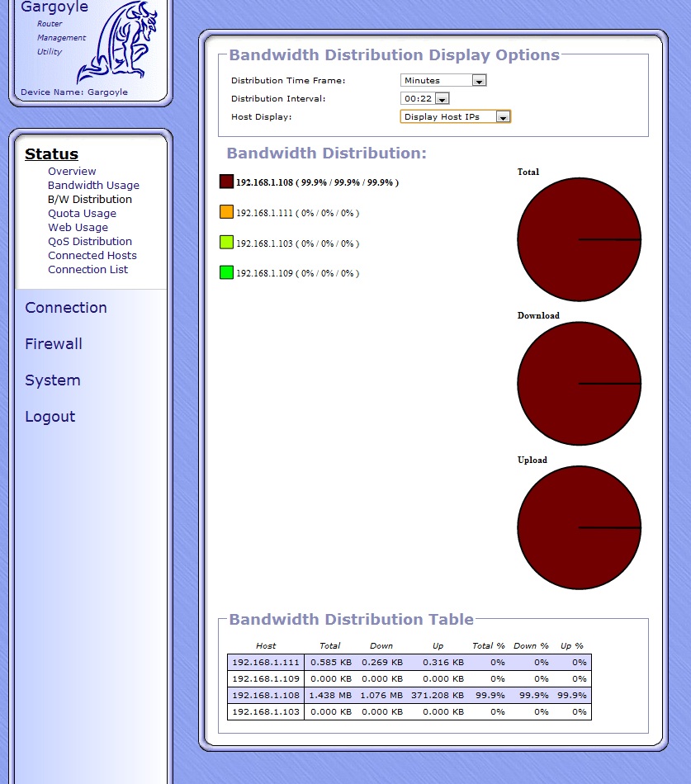Open the Overview status page
691x784 pixels.
(x=72, y=171)
